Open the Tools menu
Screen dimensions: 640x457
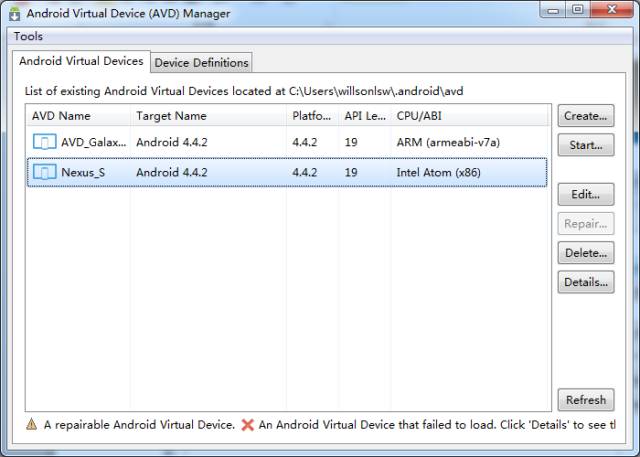tap(28, 36)
